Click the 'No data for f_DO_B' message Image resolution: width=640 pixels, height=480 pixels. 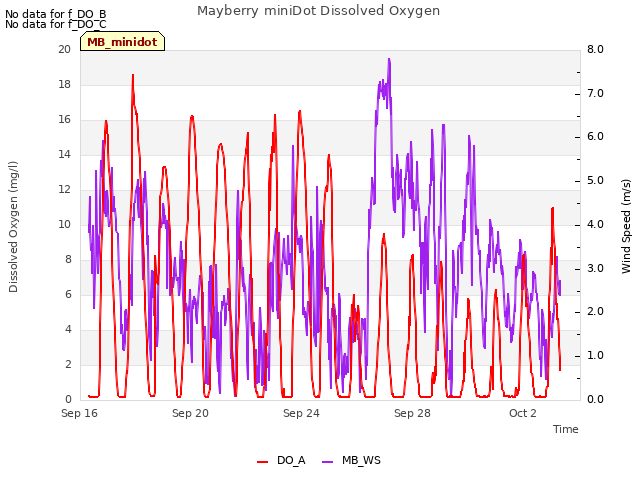[56, 14]
